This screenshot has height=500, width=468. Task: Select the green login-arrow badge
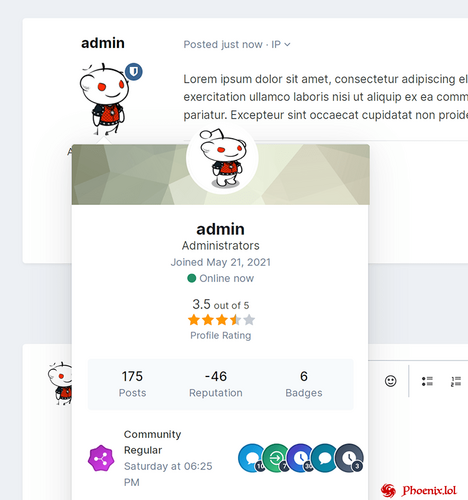[276, 458]
